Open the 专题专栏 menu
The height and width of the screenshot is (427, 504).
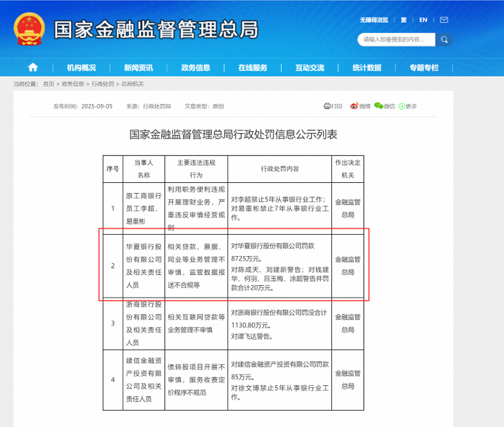pyautogui.click(x=424, y=68)
